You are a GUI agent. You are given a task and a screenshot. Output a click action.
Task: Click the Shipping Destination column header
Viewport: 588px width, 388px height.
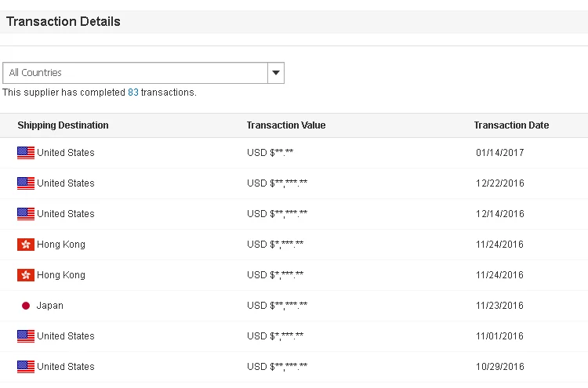[63, 125]
